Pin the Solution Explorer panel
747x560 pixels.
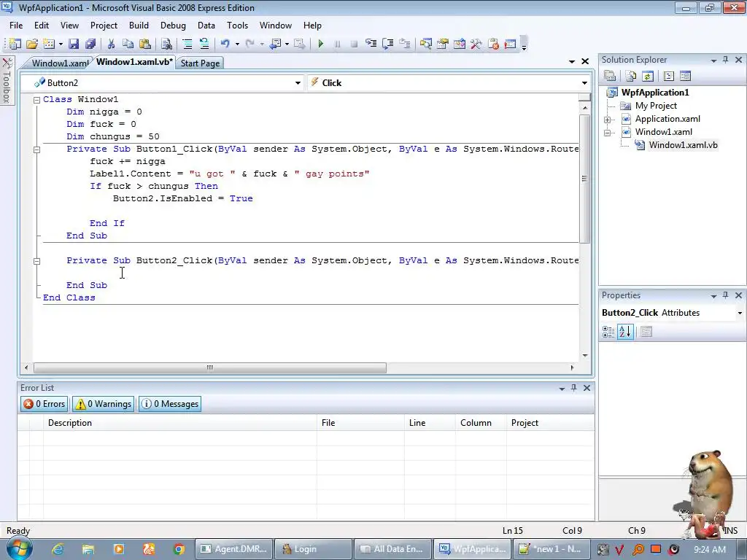(726, 60)
